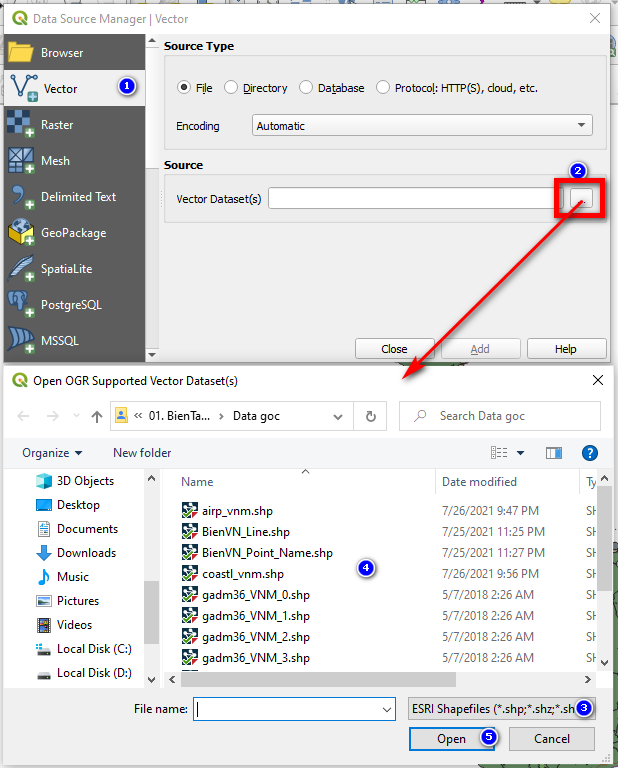Image resolution: width=618 pixels, height=768 pixels.
Task: Click the Open button
Action: click(452, 739)
